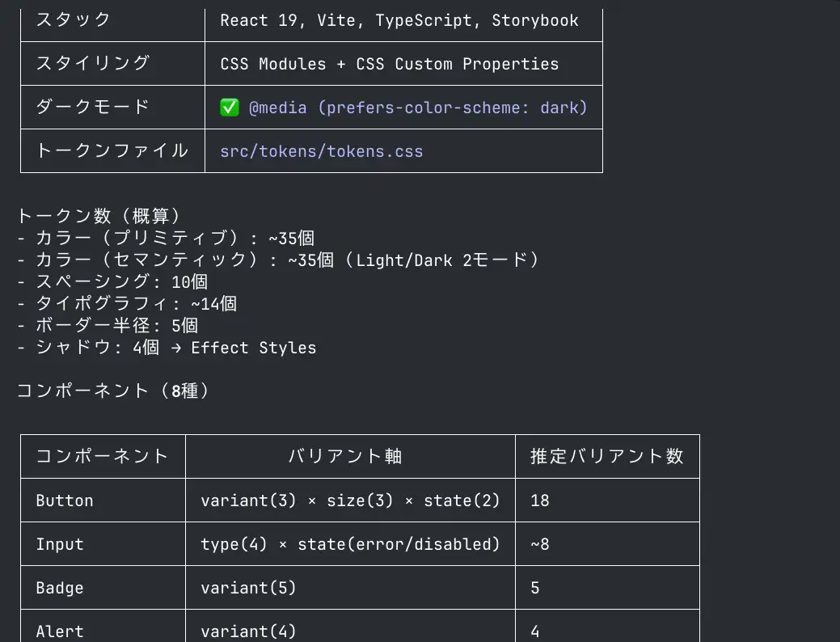The image size is (840, 642).
Task: Click the コンポーネント column header
Action: point(103,456)
